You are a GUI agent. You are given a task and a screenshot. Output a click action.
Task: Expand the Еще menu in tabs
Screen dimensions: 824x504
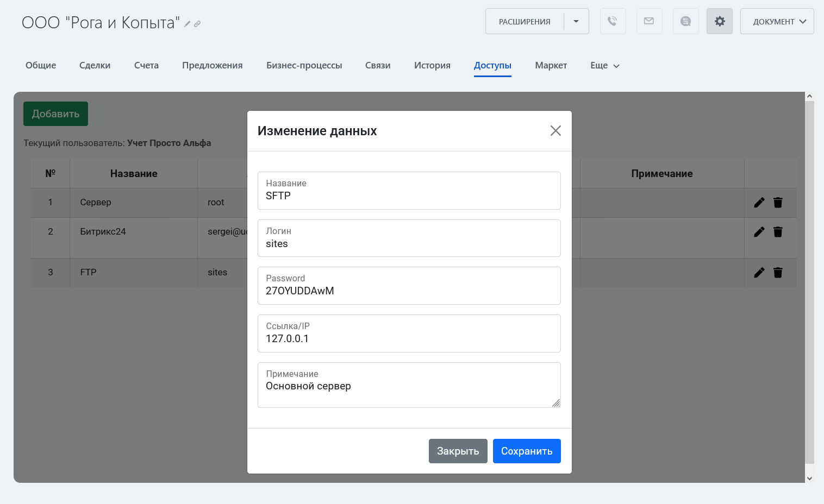click(604, 66)
